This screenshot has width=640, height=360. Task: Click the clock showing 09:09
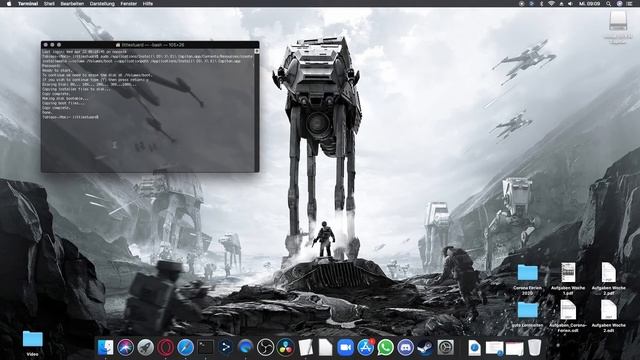click(589, 4)
